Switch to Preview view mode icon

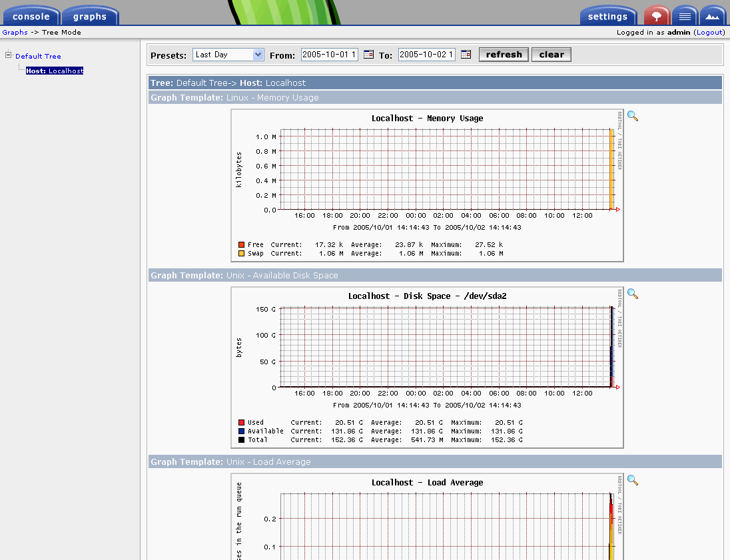713,16
